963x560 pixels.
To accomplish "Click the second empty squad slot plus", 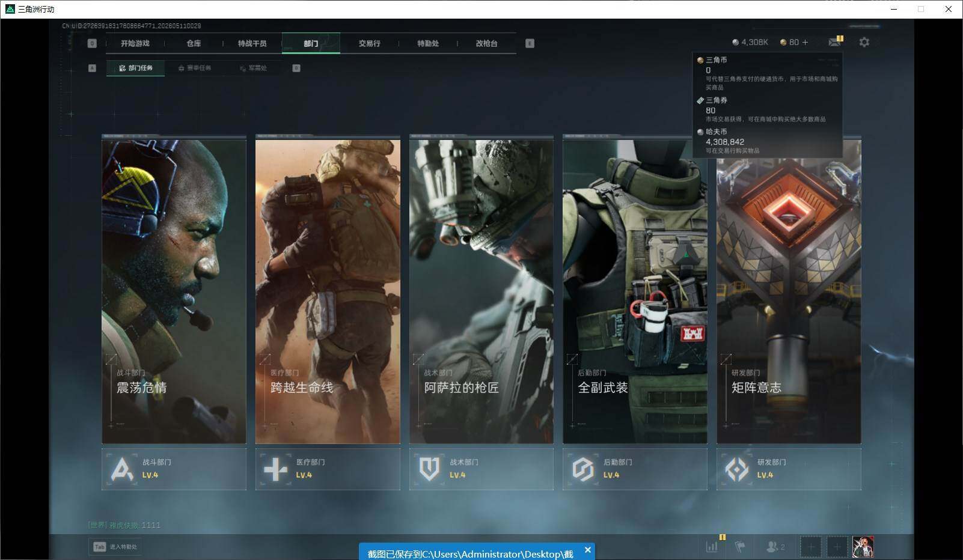I will click(837, 547).
